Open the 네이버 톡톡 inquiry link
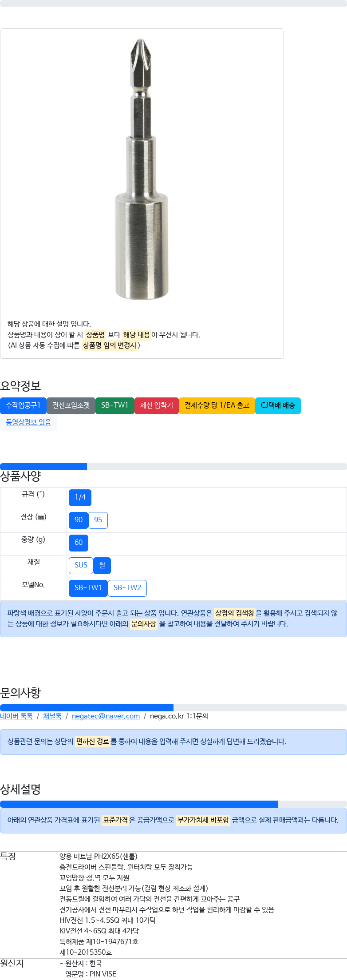The width and height of the screenshot is (347, 980). [16, 716]
